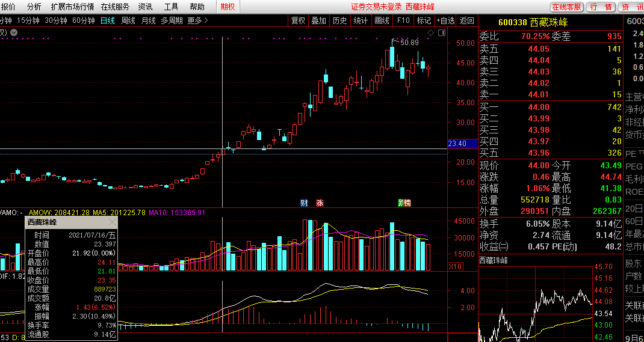Switch to the 15分钟 period
The width and height of the screenshot is (644, 342).
pyautogui.click(x=28, y=20)
